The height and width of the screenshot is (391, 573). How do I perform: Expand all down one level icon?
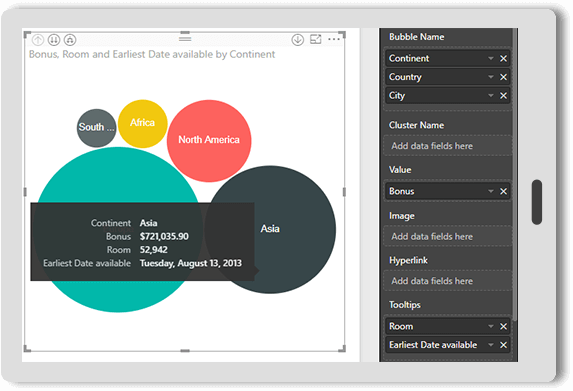coord(70,39)
